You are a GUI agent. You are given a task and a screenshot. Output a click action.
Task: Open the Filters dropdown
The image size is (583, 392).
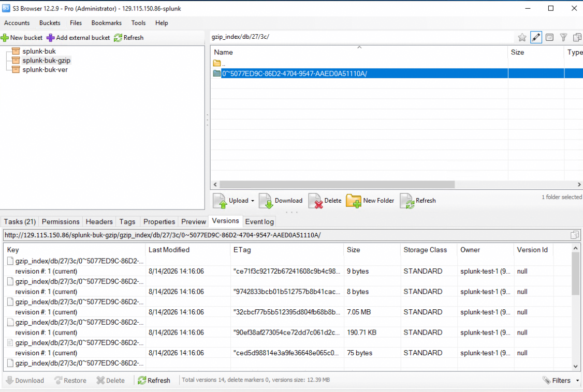tap(561, 381)
